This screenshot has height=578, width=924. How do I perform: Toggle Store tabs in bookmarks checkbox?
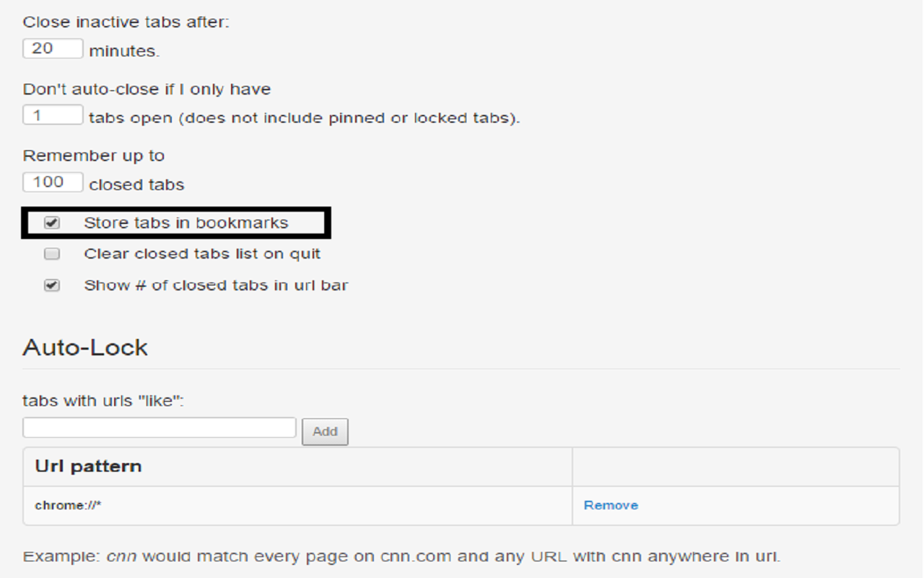pos(52,223)
